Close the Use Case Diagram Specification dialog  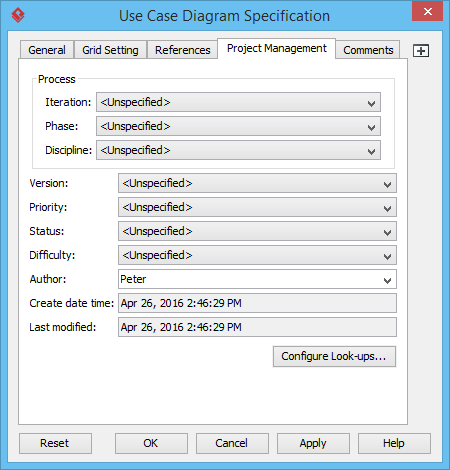[x=427, y=12]
